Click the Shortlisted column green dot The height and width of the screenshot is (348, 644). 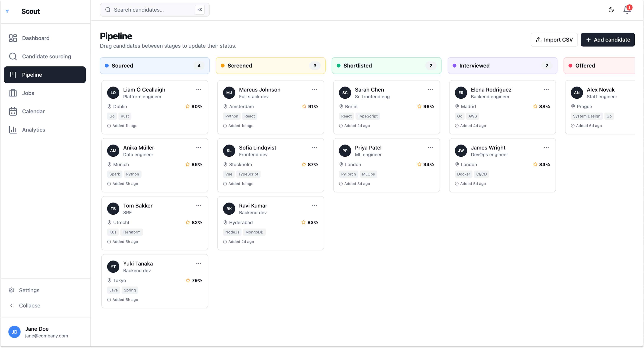click(x=338, y=65)
